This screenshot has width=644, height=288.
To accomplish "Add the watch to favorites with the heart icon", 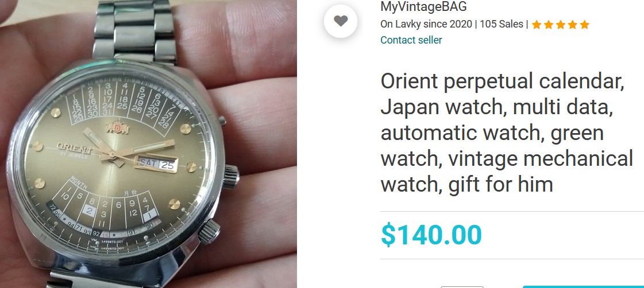I will [341, 21].
